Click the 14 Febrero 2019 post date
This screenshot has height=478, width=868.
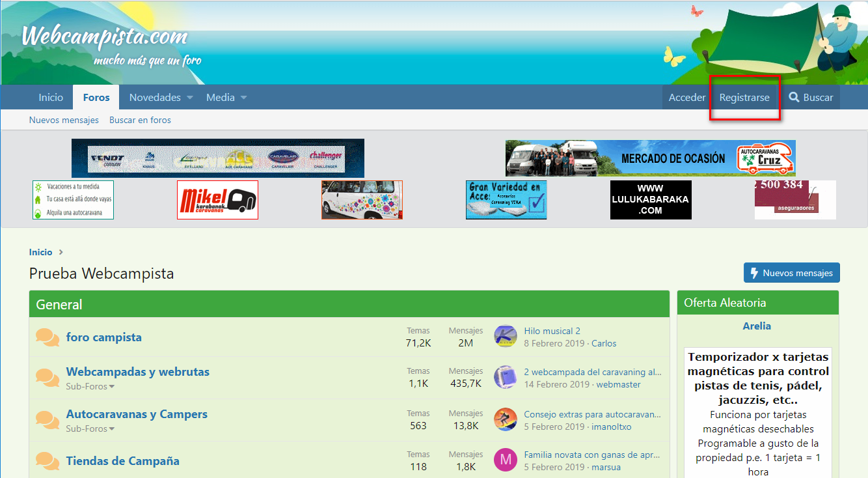557,384
